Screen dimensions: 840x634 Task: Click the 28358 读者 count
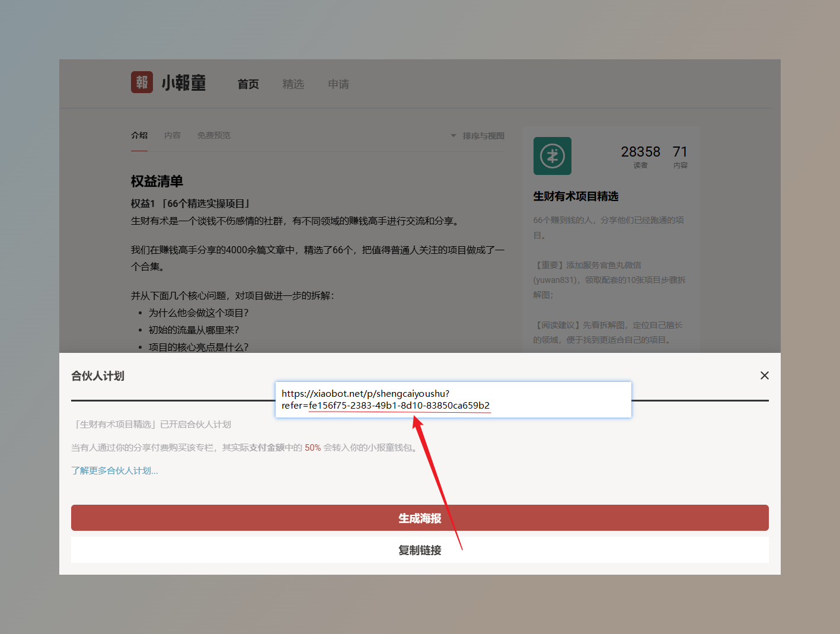click(x=640, y=157)
